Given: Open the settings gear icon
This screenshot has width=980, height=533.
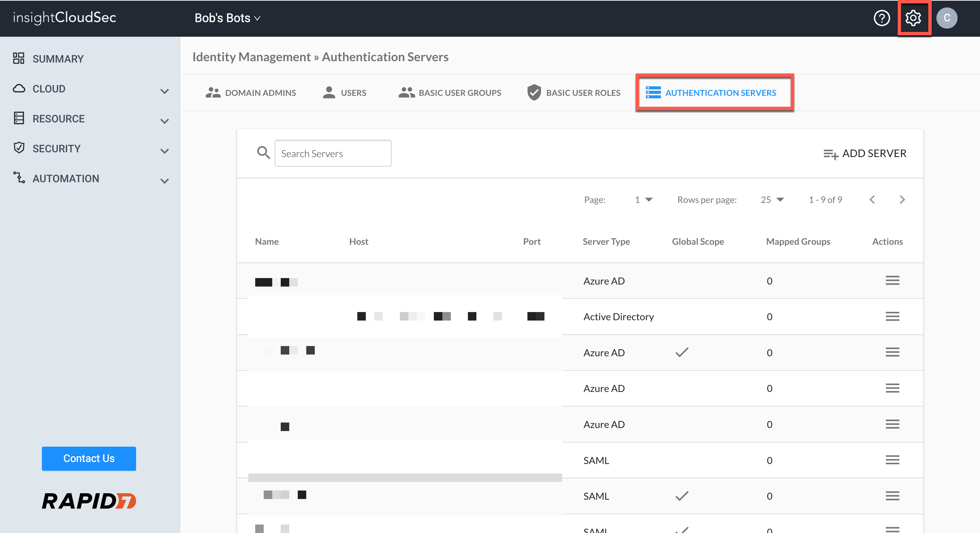Looking at the screenshot, I should (x=913, y=18).
